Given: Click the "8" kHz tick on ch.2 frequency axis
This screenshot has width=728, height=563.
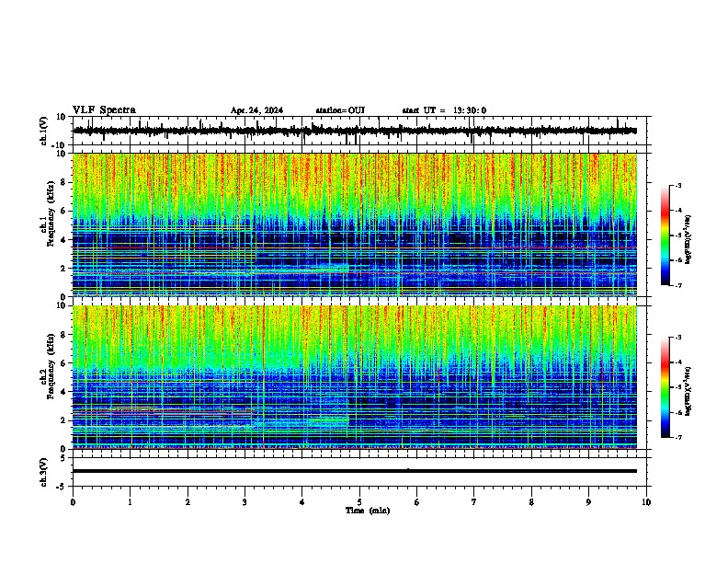Looking at the screenshot, I should pyautogui.click(x=63, y=335).
